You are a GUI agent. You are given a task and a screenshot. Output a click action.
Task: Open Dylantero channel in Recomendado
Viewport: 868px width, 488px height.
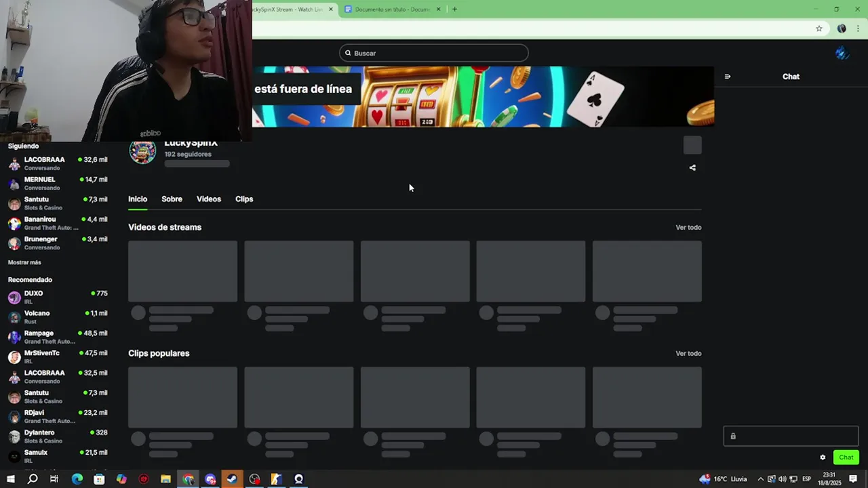click(x=58, y=436)
